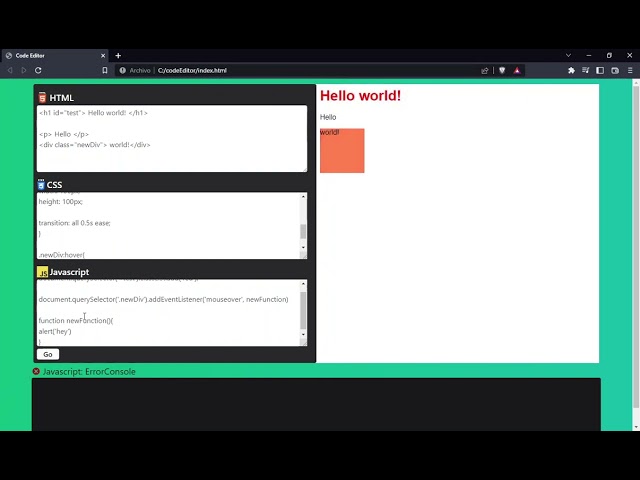The width and height of the screenshot is (640, 480).
Task: Click the share icon in address bar
Action: 484,70
